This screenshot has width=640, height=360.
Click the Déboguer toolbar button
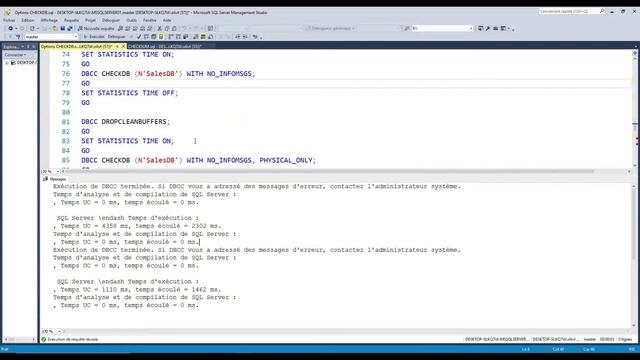117,37
